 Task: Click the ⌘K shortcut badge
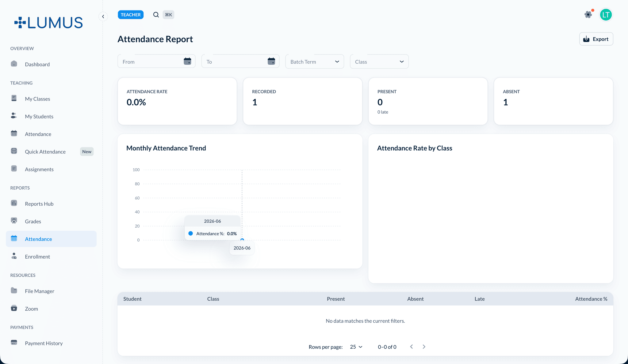(168, 15)
